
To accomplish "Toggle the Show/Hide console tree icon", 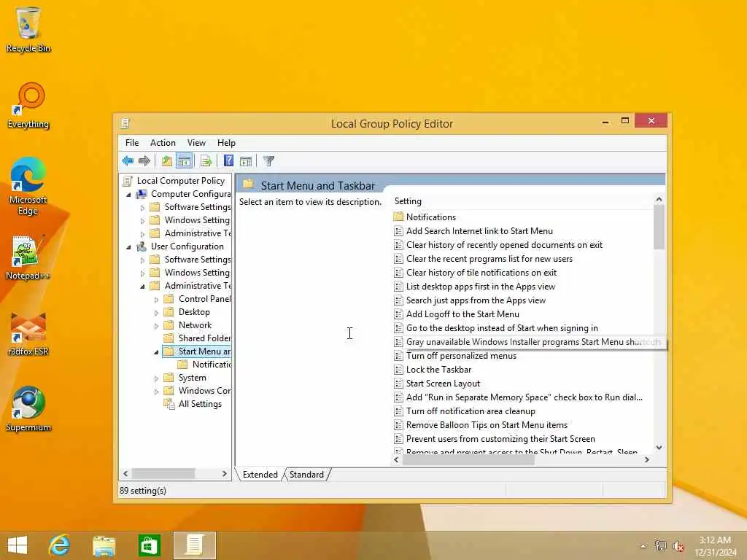I will (x=184, y=161).
